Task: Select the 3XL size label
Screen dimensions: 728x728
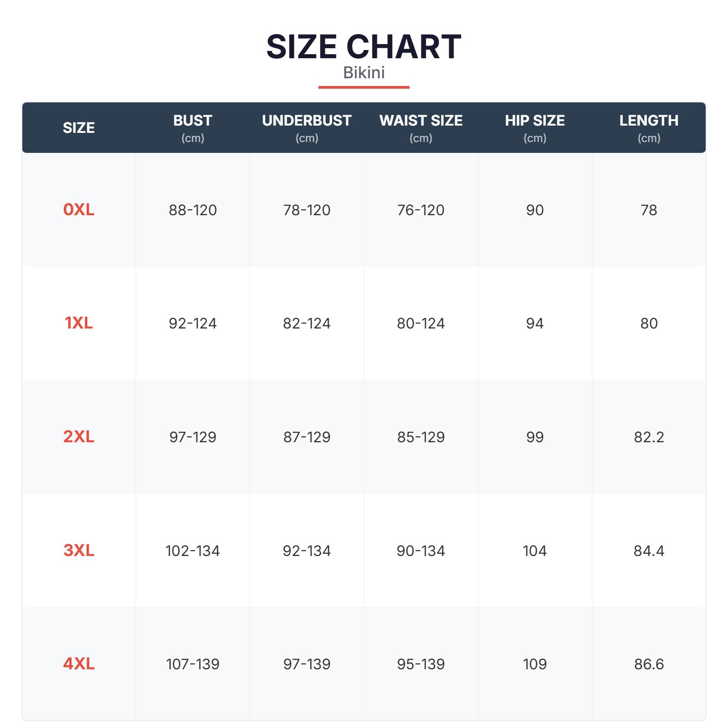Action: (79, 551)
